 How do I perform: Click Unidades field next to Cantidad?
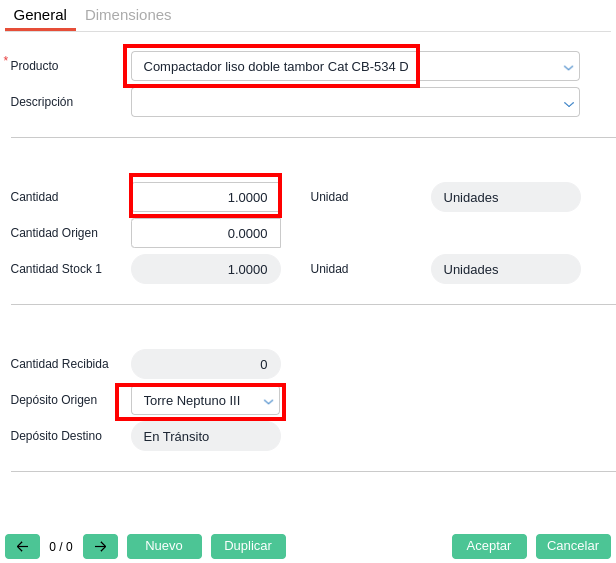click(506, 197)
